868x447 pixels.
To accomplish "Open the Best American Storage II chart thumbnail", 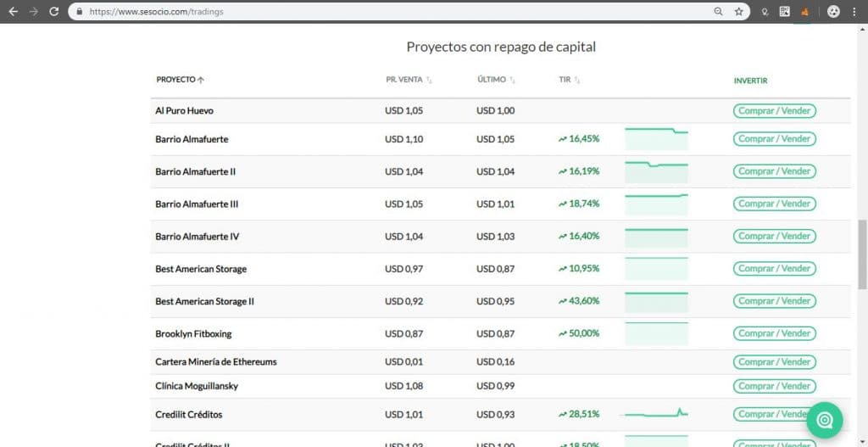I will [657, 301].
